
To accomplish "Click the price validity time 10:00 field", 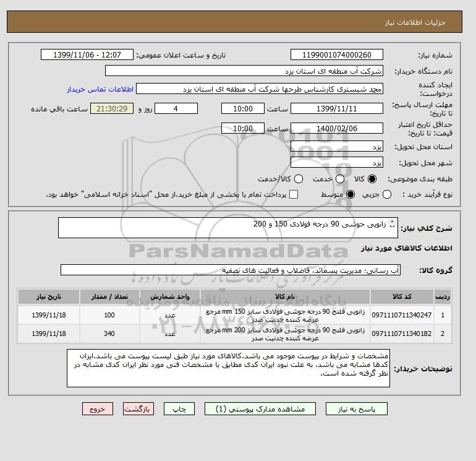I will click(x=243, y=129).
